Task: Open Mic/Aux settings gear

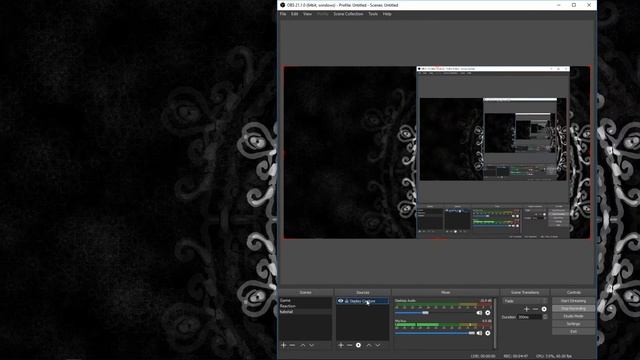Action: pyautogui.click(x=488, y=333)
